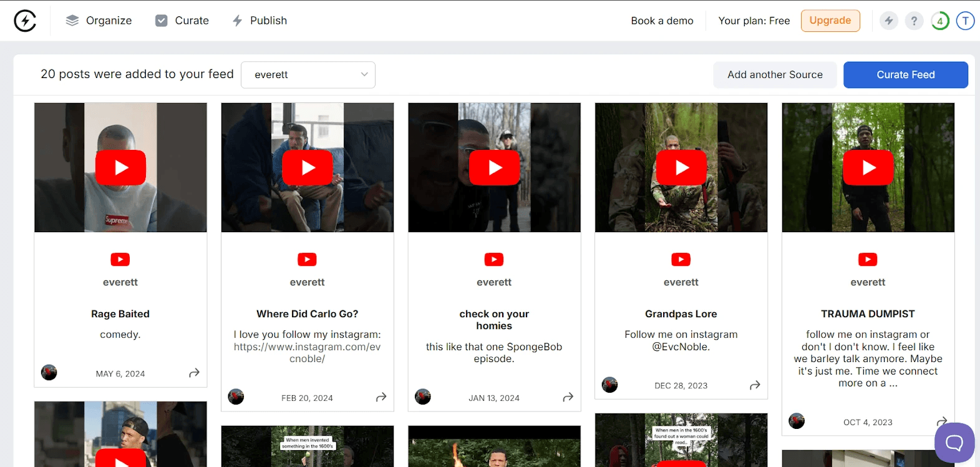The image size is (980, 467).
Task: Open the Publish menu
Action: coord(260,21)
